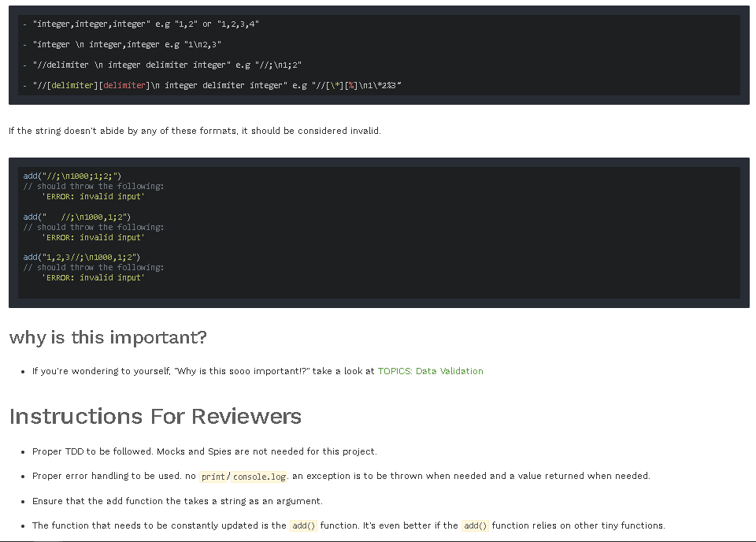Image resolution: width=756 pixels, height=542 pixels.
Task: Click the TOPICS: Data Validation link
Action: tap(431, 370)
